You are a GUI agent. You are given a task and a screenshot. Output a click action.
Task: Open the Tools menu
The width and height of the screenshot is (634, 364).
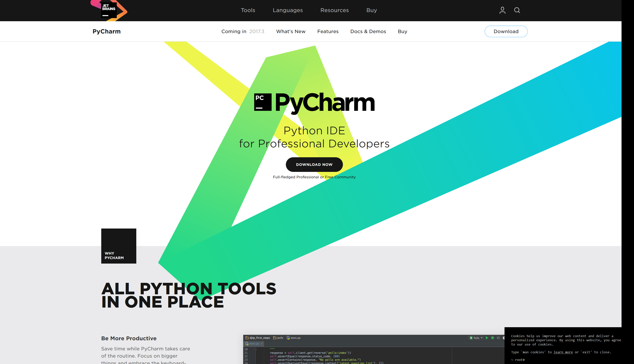pyautogui.click(x=248, y=10)
